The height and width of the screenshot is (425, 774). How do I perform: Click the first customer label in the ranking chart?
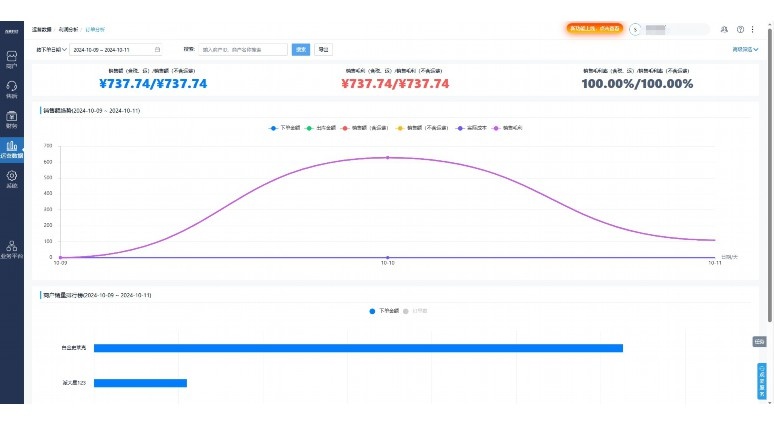point(74,348)
